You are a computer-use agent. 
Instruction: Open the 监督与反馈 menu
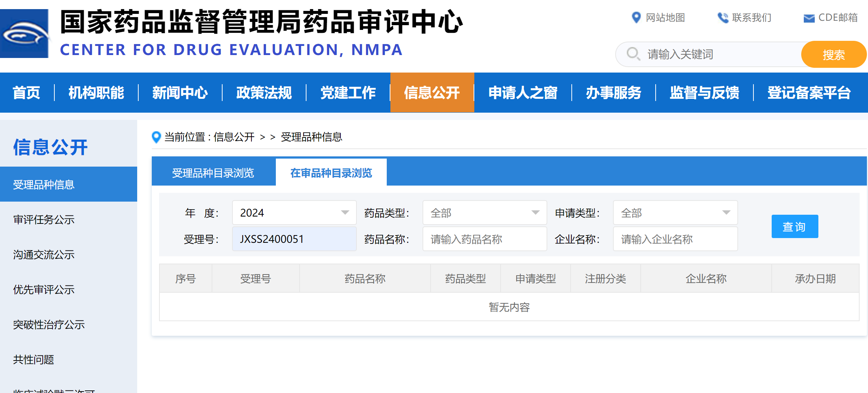click(x=705, y=93)
